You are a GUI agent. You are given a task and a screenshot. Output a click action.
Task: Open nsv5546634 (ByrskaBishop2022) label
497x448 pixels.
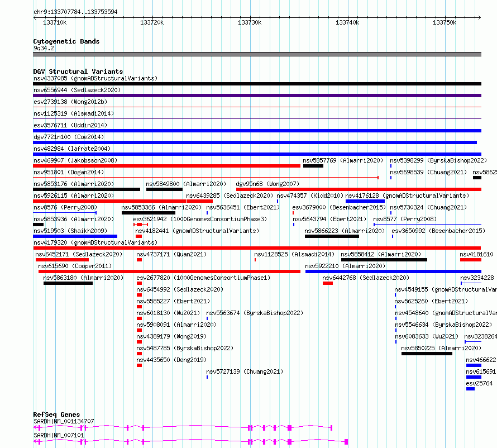(x=443, y=325)
